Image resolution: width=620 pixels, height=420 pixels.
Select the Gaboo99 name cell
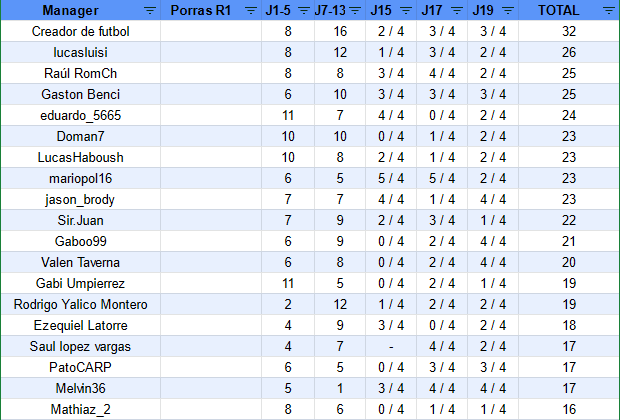click(x=81, y=241)
